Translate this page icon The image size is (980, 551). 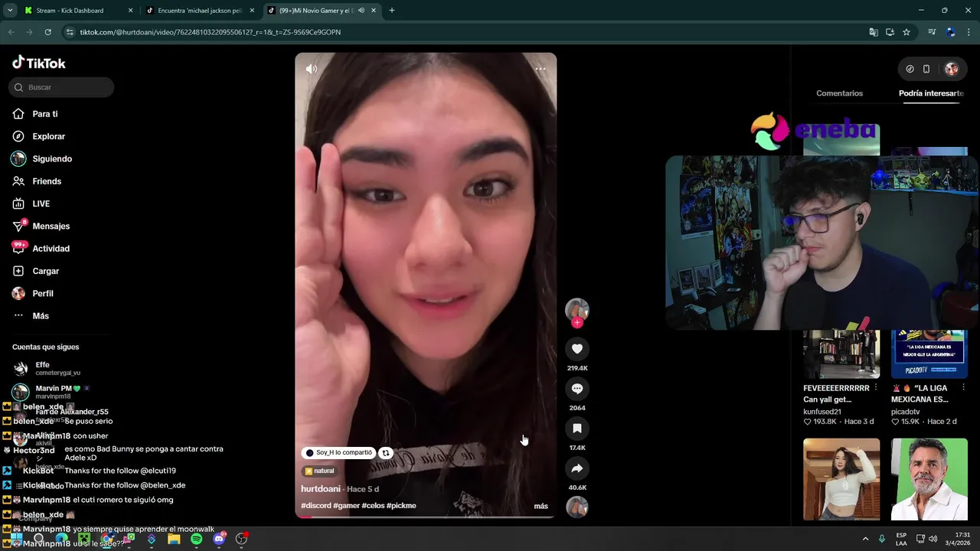tap(874, 32)
